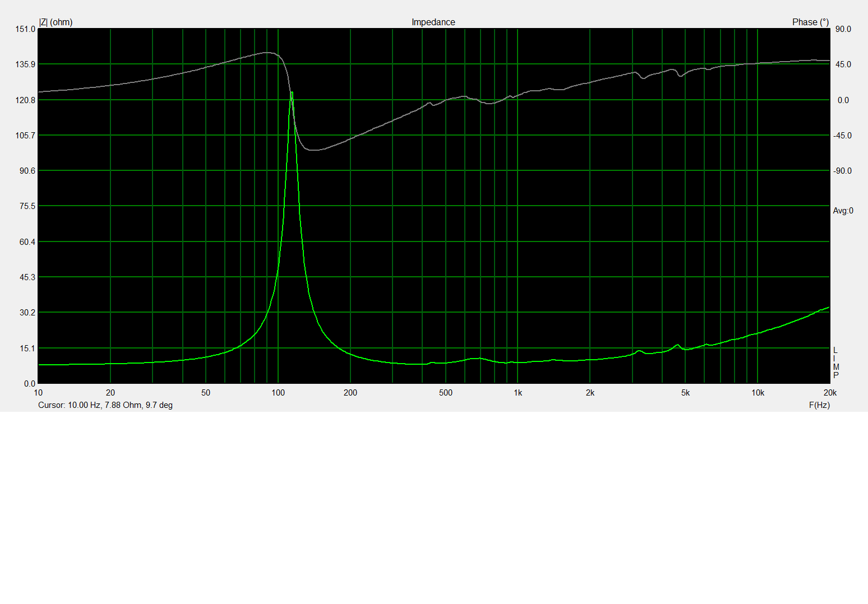Click the vertical LIMP label
The image size is (868, 604).
835,363
